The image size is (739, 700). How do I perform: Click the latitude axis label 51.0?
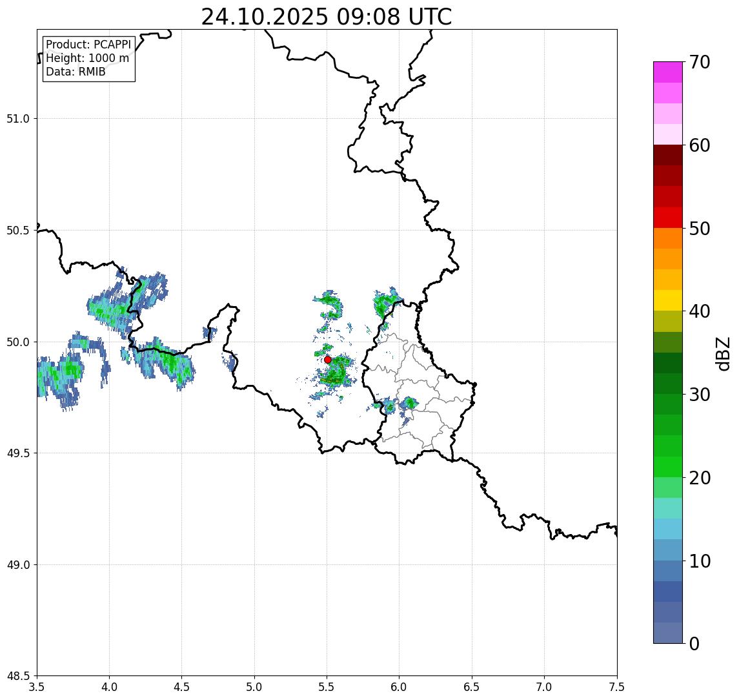18,118
